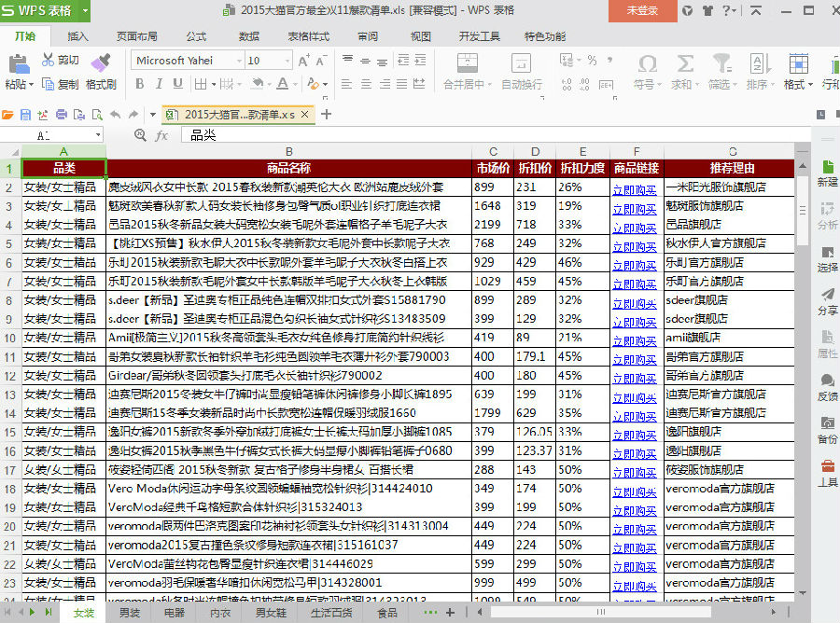This screenshot has height=623, width=840.
Task: Open the percent number format icon
Action: point(592,60)
